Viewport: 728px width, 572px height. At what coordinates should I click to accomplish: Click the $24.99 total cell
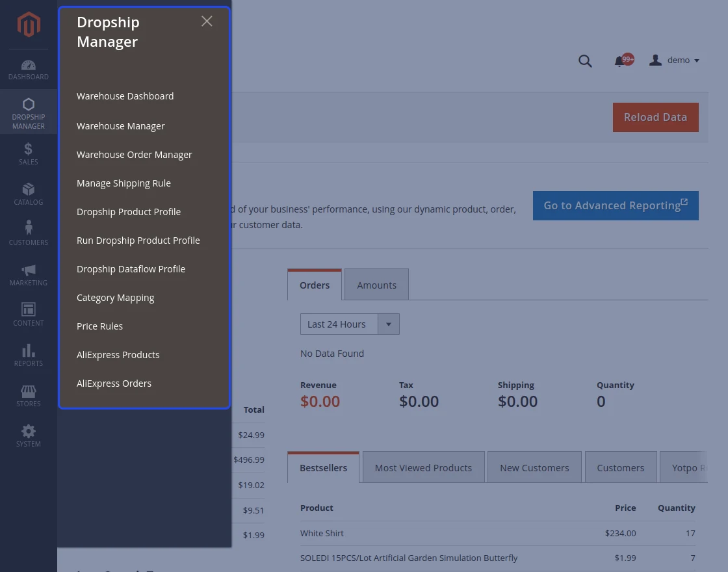[x=251, y=435]
